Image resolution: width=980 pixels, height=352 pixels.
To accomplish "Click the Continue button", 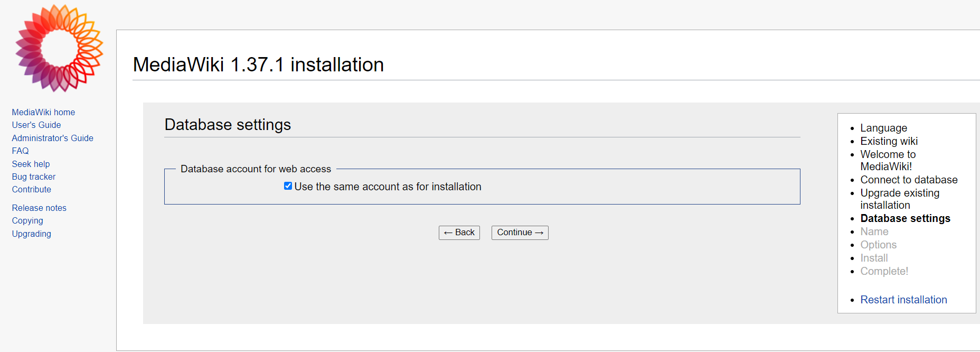I will [520, 233].
